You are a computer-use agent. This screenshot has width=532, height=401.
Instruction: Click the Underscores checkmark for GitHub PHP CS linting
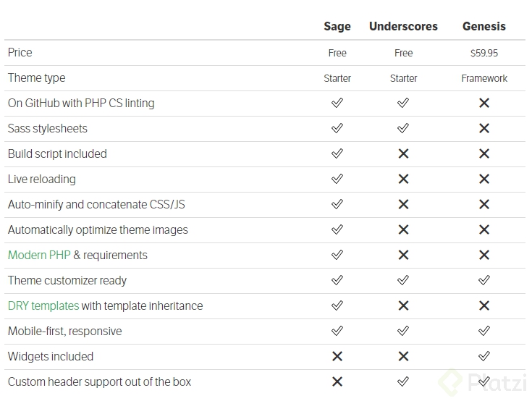(403, 104)
